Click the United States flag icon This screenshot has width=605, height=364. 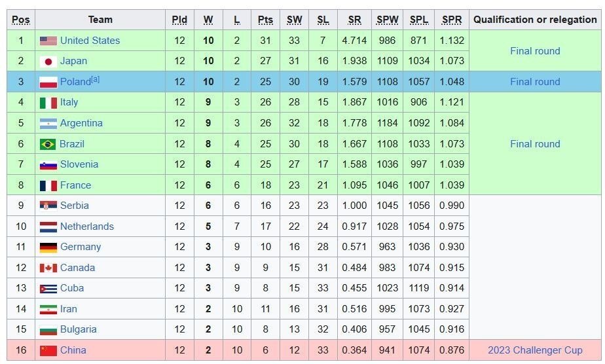(x=48, y=41)
